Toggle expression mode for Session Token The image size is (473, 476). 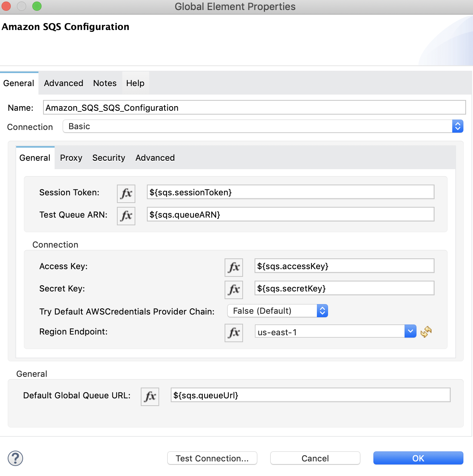[x=126, y=193]
